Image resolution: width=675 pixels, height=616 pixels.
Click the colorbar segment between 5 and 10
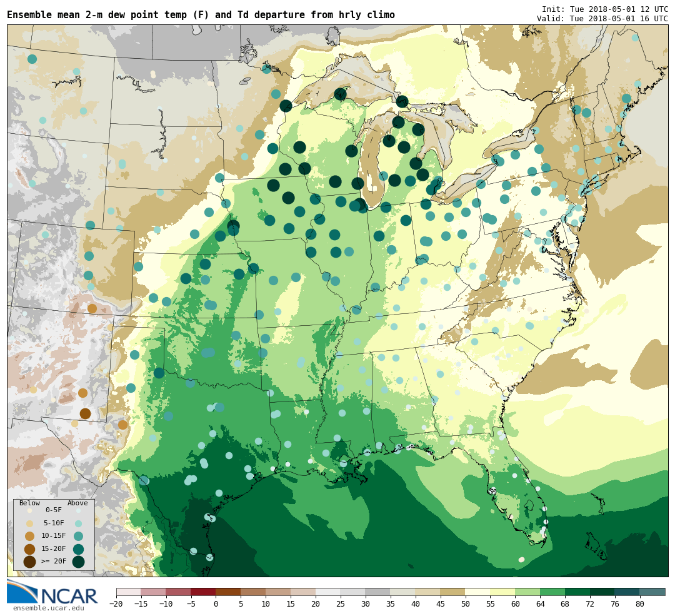click(x=254, y=592)
